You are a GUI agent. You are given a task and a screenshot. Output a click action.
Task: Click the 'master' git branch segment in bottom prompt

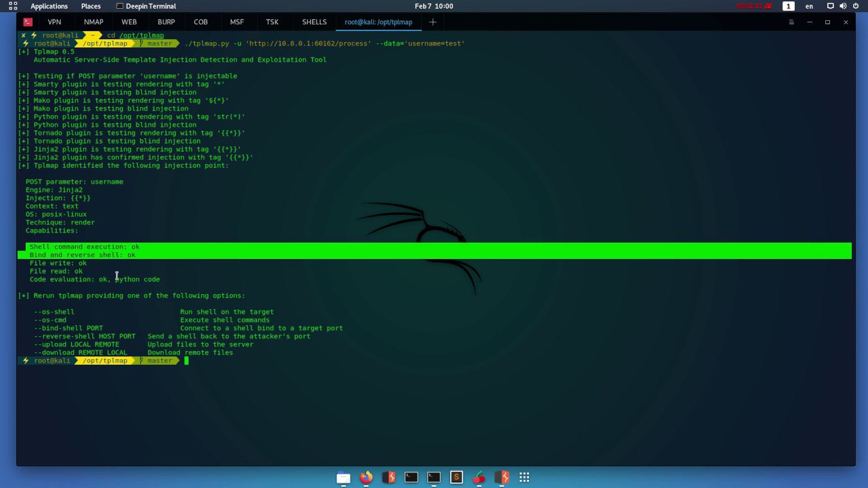click(x=158, y=361)
